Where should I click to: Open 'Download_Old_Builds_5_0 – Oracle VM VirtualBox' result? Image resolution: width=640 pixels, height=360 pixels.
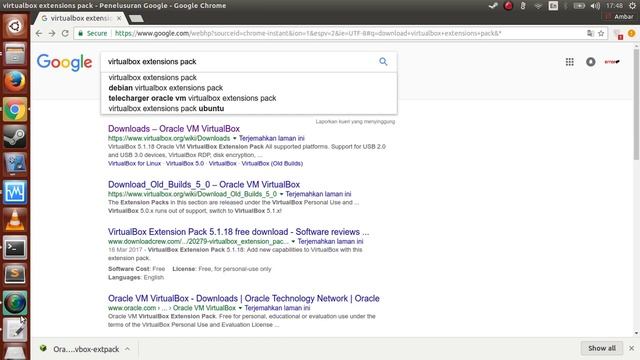(204, 184)
